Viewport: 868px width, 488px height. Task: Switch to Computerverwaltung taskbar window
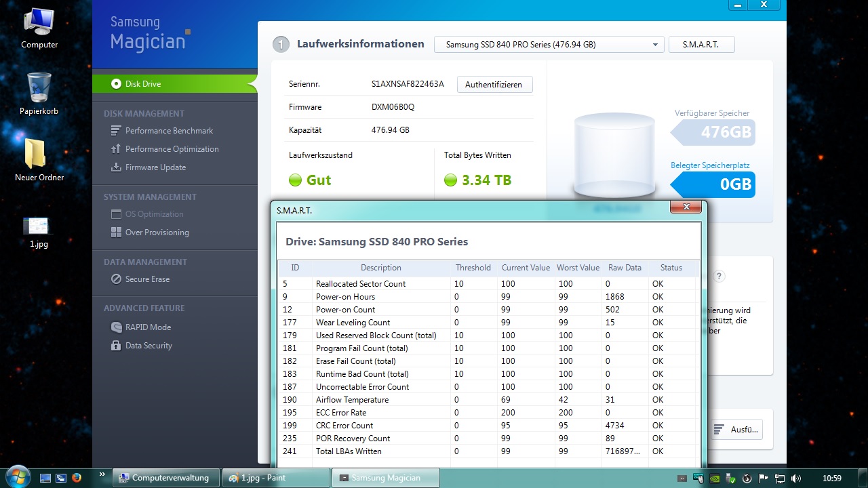(165, 478)
